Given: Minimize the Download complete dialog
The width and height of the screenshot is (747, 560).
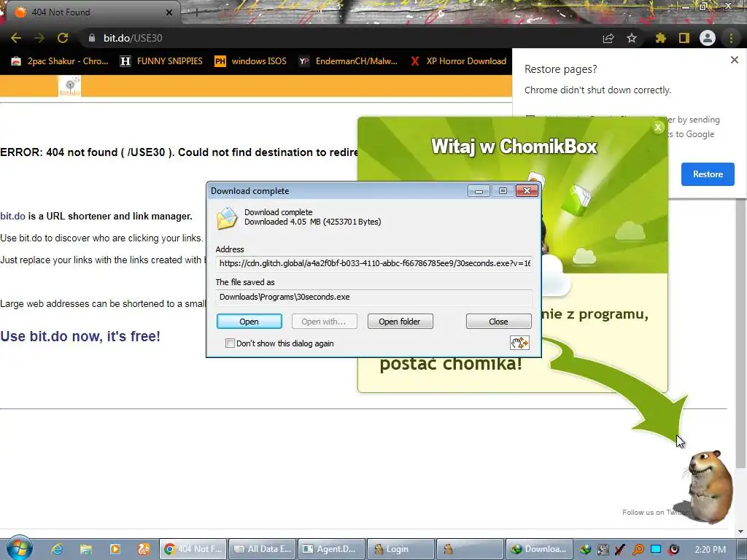Looking at the screenshot, I should click(479, 191).
